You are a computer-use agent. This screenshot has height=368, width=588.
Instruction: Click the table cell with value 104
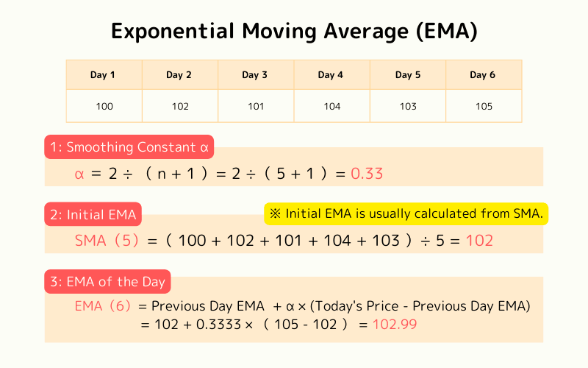(331, 106)
